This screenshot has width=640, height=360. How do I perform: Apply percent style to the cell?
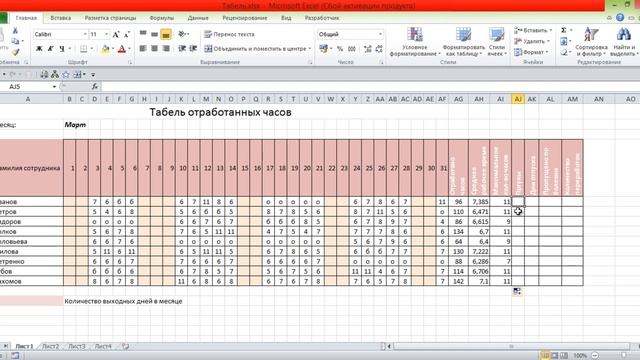[x=340, y=49]
